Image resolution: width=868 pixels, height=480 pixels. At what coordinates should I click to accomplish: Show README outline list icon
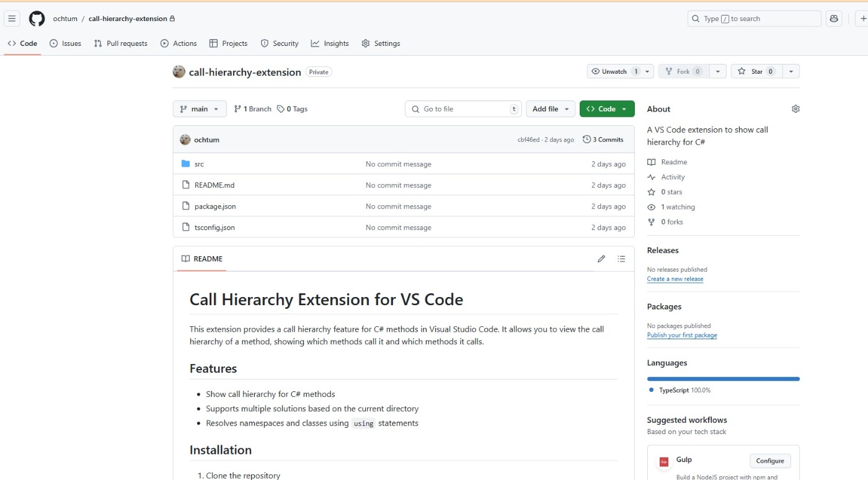[x=621, y=259]
